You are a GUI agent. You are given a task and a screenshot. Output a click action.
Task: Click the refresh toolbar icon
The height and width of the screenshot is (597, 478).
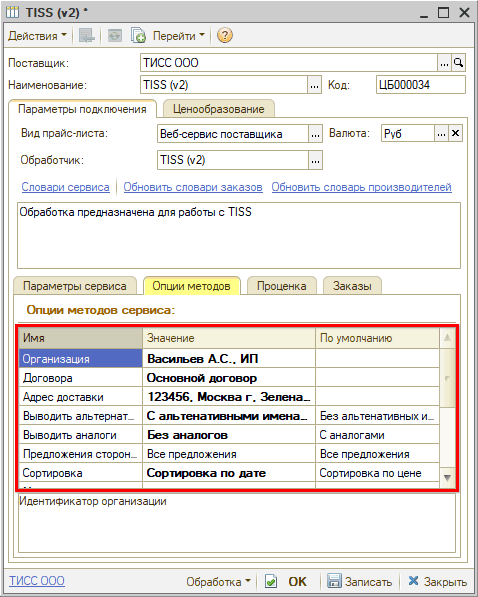pyautogui.click(x=115, y=36)
